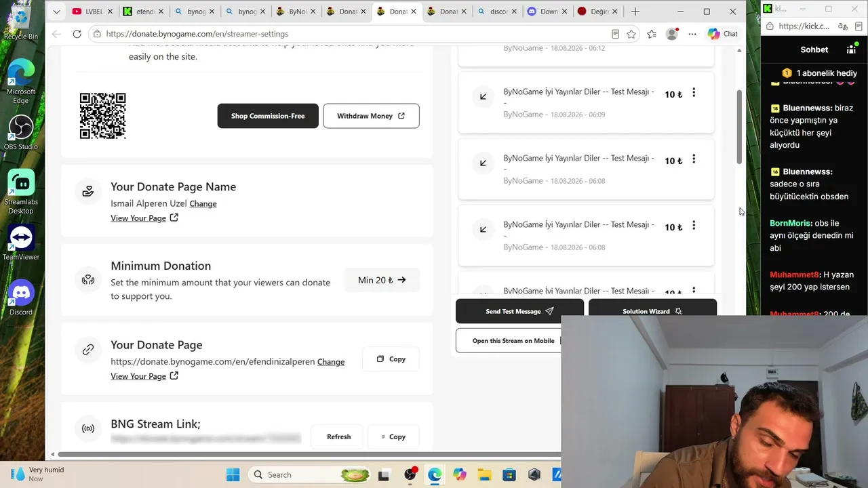Click the address bar URL
This screenshot has width=868, height=488.
tap(197, 34)
